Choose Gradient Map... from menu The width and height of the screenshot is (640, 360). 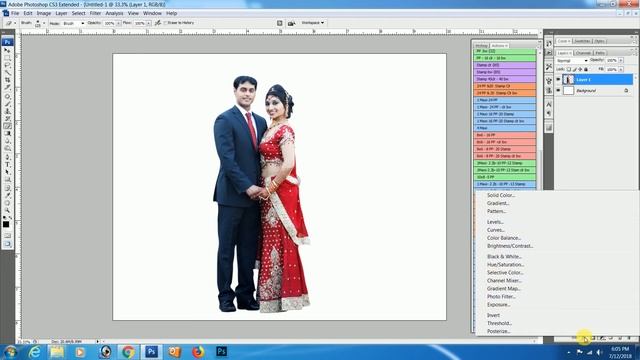[x=504, y=289]
